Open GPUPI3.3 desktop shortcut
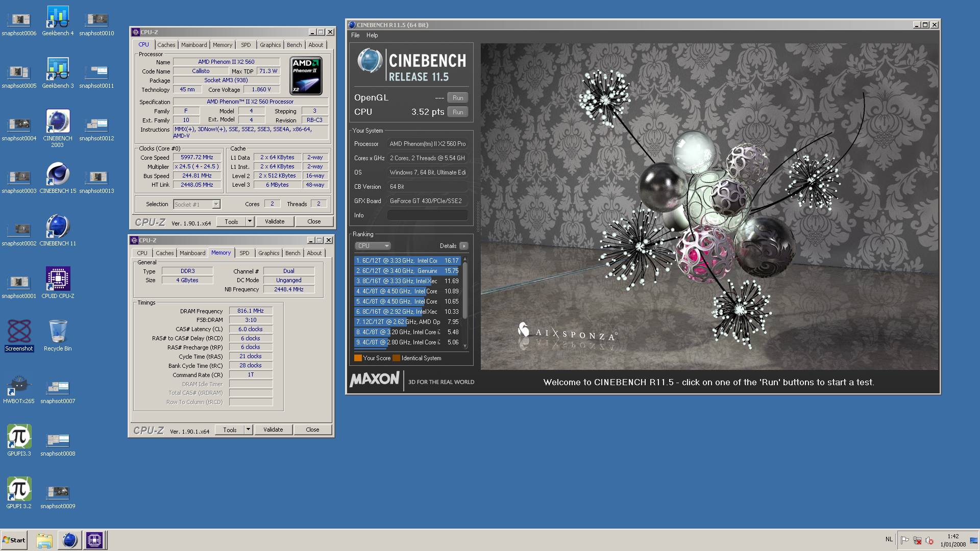980x551 pixels. (x=19, y=441)
